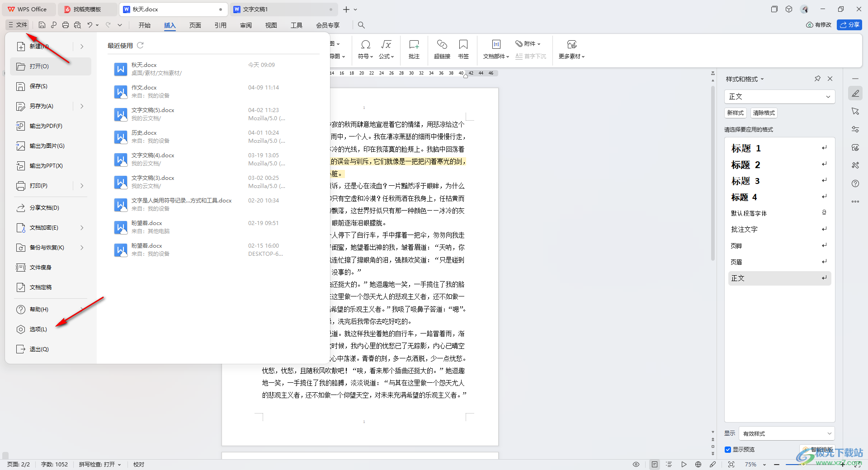
Task: Click the pencil styles icon in the right sidebar
Action: click(x=855, y=94)
